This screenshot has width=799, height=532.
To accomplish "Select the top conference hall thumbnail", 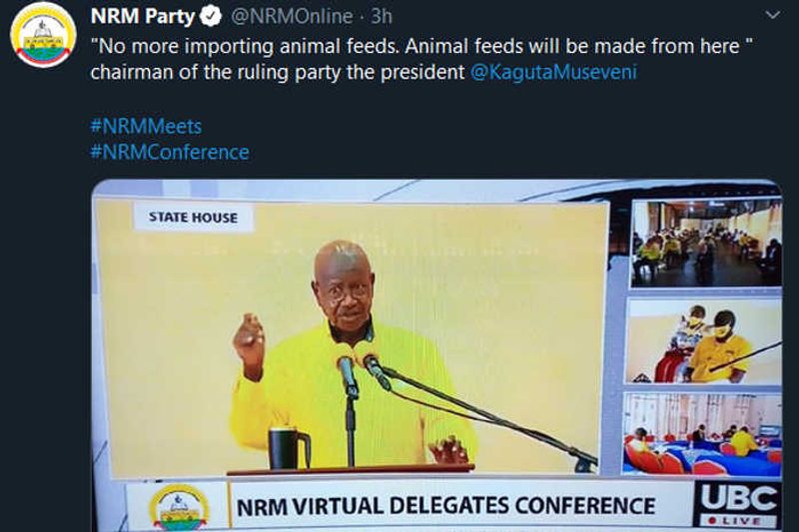I will click(x=705, y=243).
